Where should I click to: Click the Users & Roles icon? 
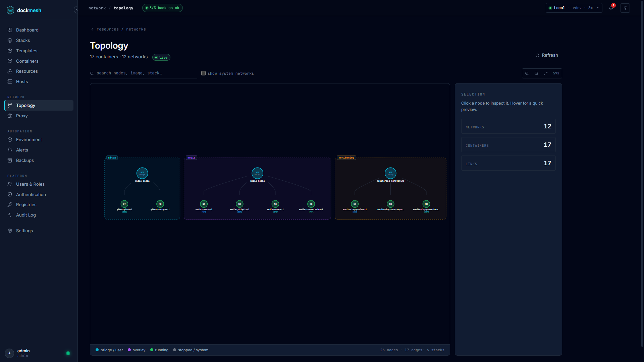(10, 184)
